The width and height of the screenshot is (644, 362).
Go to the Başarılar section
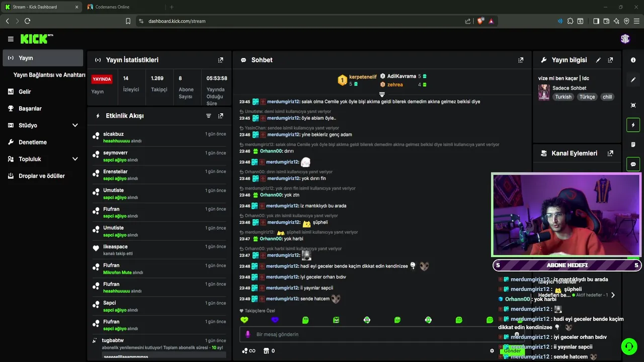coord(42,109)
